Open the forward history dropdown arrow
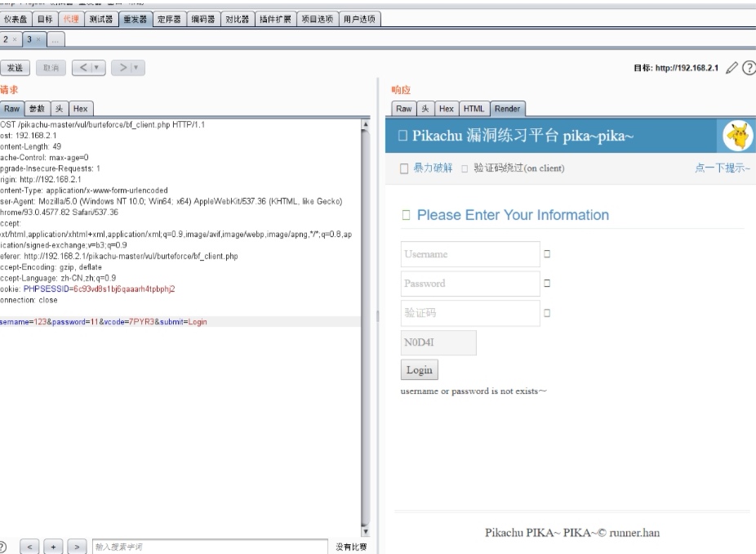The image size is (756, 554). click(136, 68)
